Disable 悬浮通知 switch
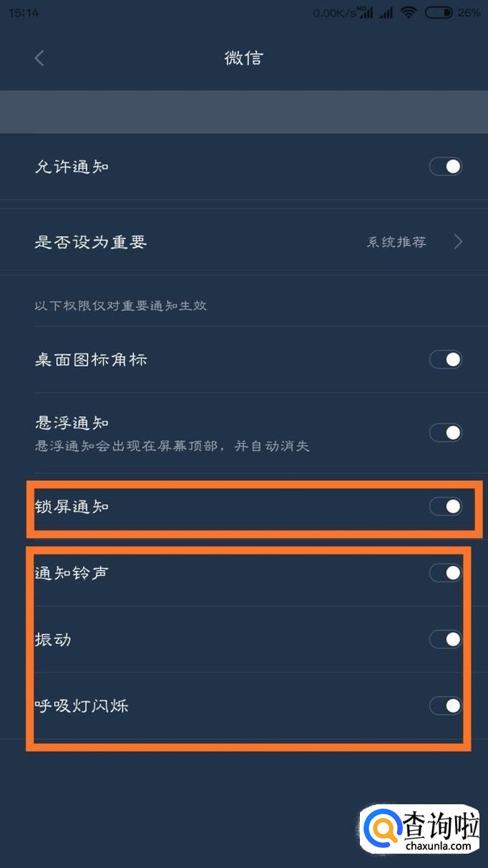 pyautogui.click(x=446, y=433)
